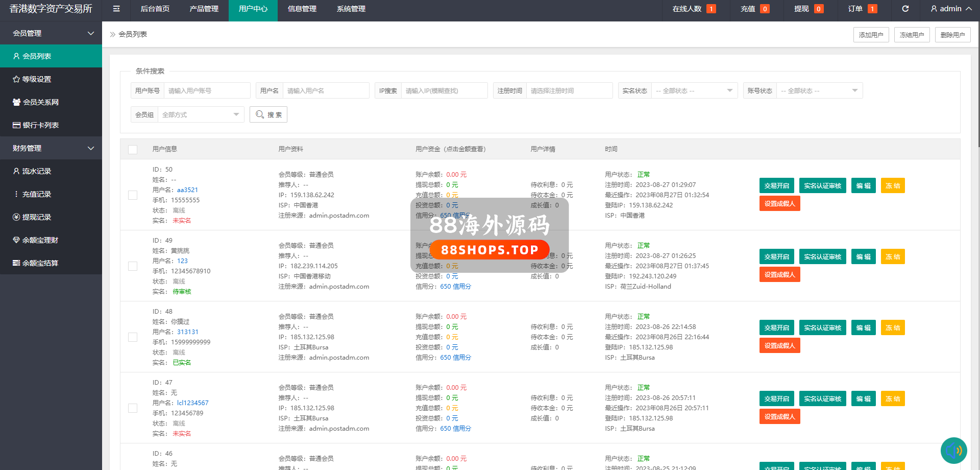This screenshot has height=470, width=980.
Task: Open 银行卡列表 card icon item
Action: pyautogui.click(x=40, y=125)
